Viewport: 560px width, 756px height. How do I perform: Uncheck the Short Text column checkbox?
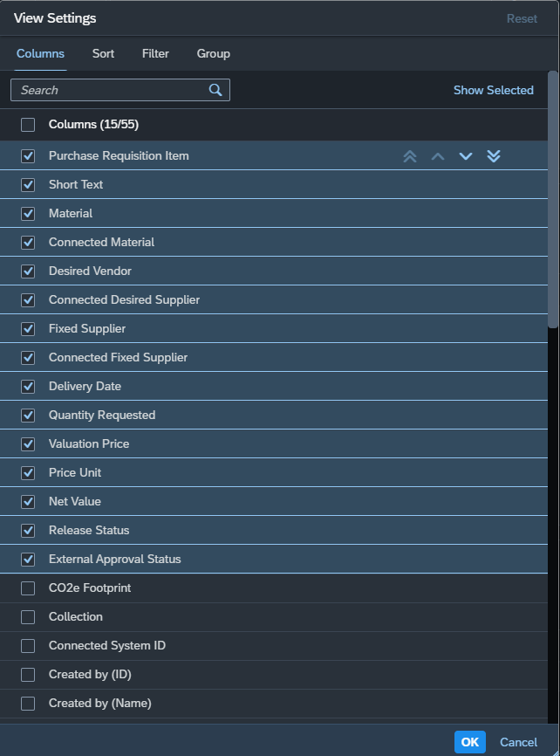coord(28,185)
